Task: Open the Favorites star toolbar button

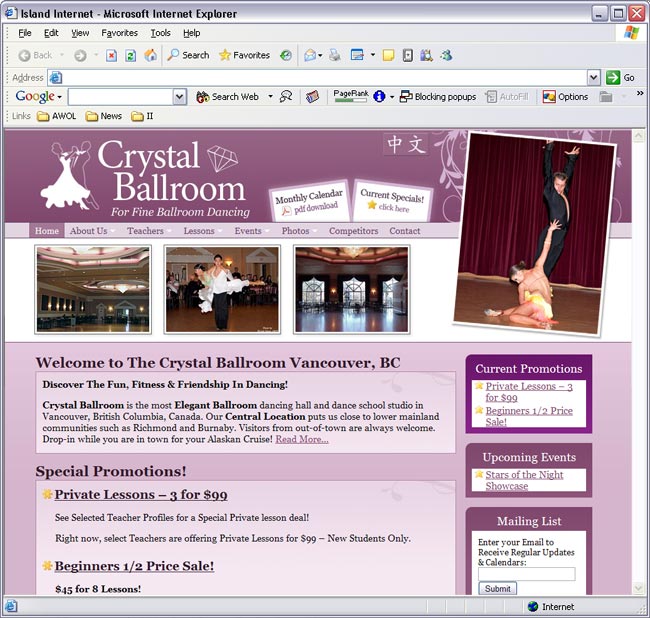Action: 244,55
